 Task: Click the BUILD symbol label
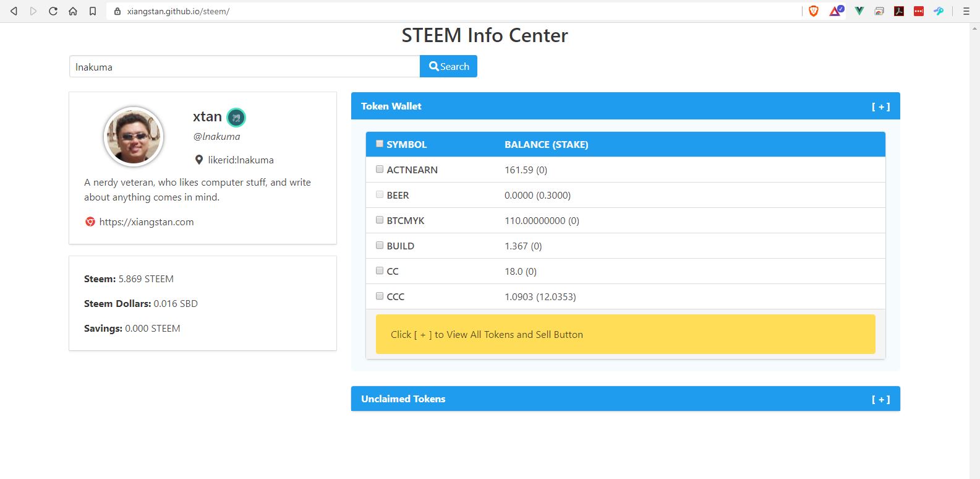coord(401,246)
